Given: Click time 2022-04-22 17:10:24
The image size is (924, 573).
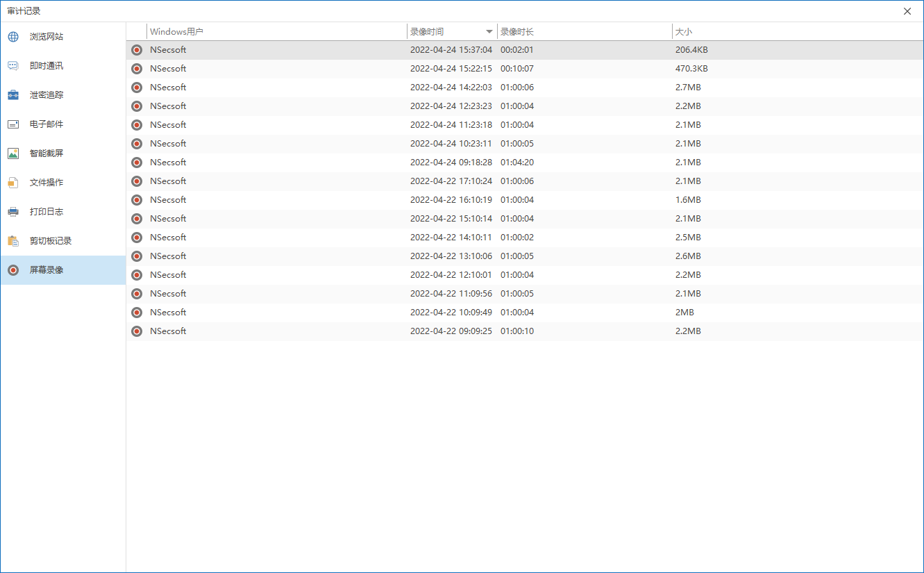Looking at the screenshot, I should (x=451, y=181).
